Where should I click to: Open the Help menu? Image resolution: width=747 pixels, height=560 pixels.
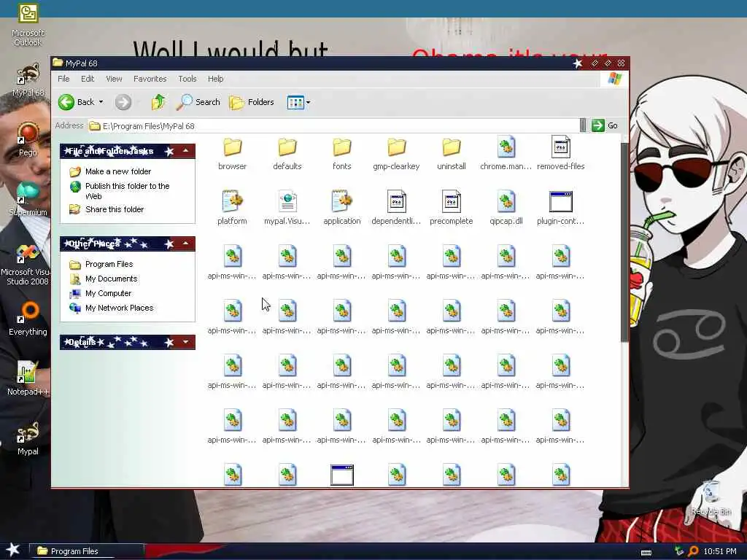(x=215, y=79)
